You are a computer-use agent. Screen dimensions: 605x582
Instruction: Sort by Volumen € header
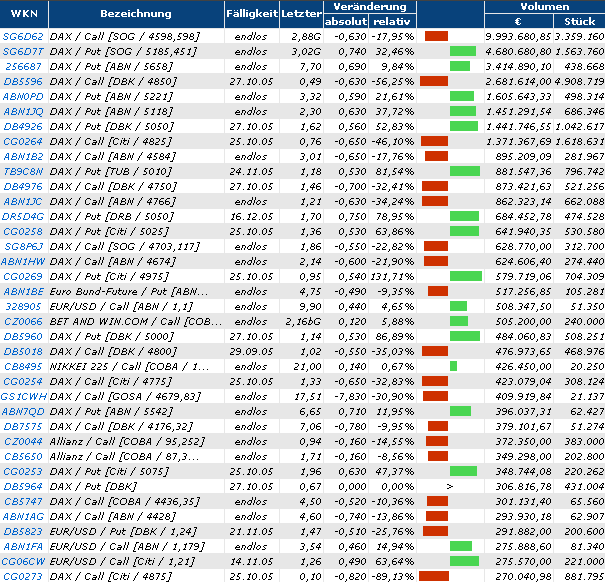pos(518,22)
